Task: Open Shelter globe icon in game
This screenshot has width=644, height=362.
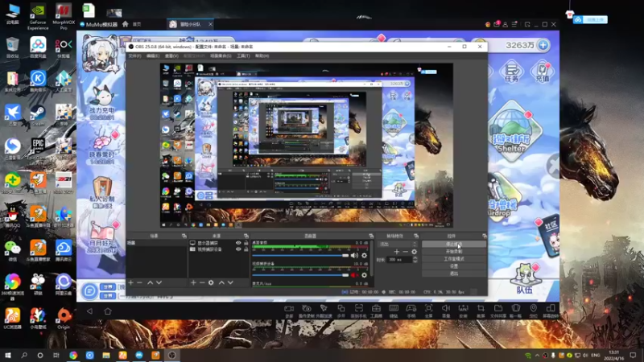Action: click(511, 131)
